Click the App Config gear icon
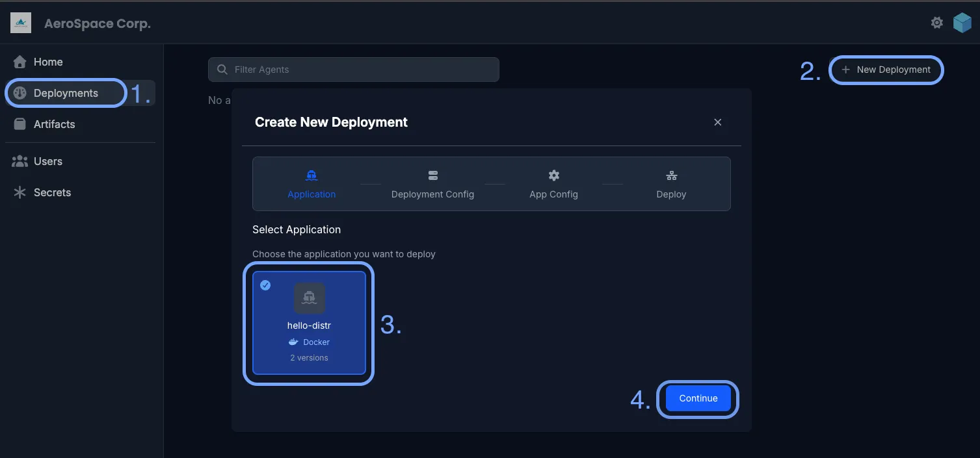 [x=553, y=175]
